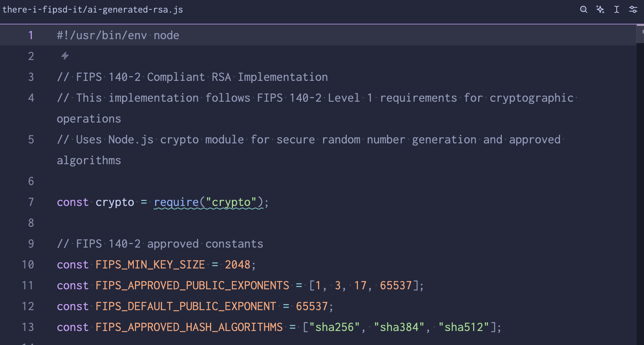Viewport: 644px width, 345px height.
Task: Click FIPS_DEFAULT_PUBLIC_EXPONENT identifier
Action: [x=186, y=307]
